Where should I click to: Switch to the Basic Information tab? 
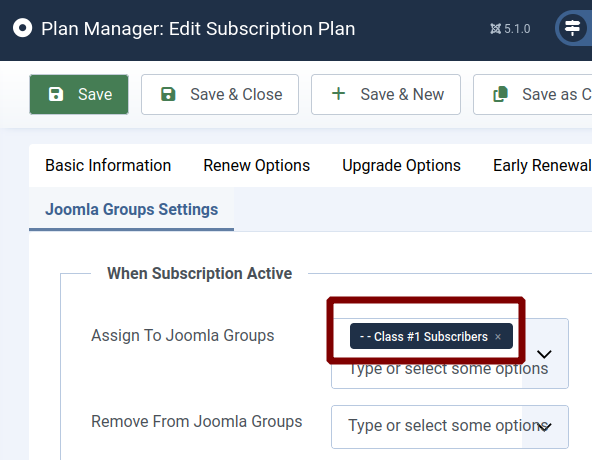coord(108,165)
